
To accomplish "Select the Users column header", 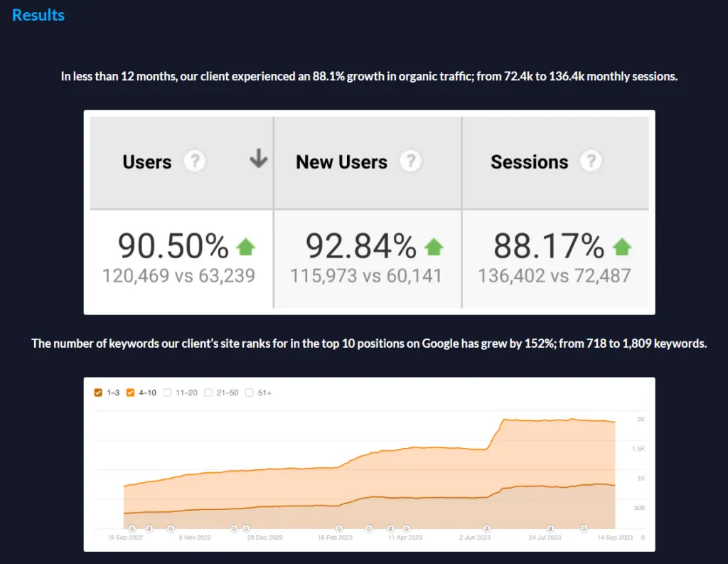I will click(147, 162).
